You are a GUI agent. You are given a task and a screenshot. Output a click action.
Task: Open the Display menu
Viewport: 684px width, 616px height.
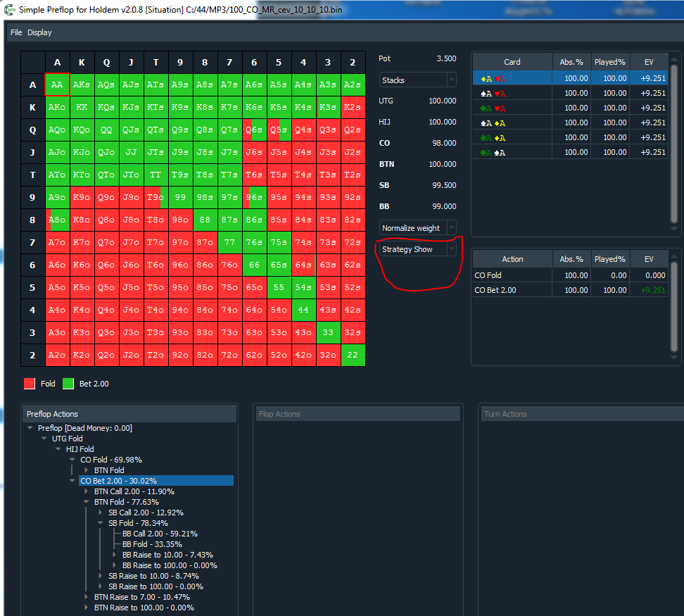39,32
